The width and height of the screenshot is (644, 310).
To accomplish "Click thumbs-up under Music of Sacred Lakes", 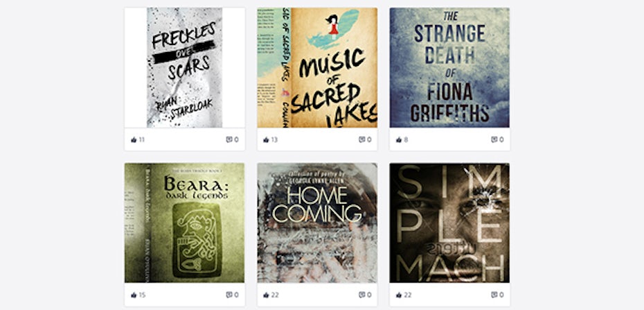I will 266,140.
